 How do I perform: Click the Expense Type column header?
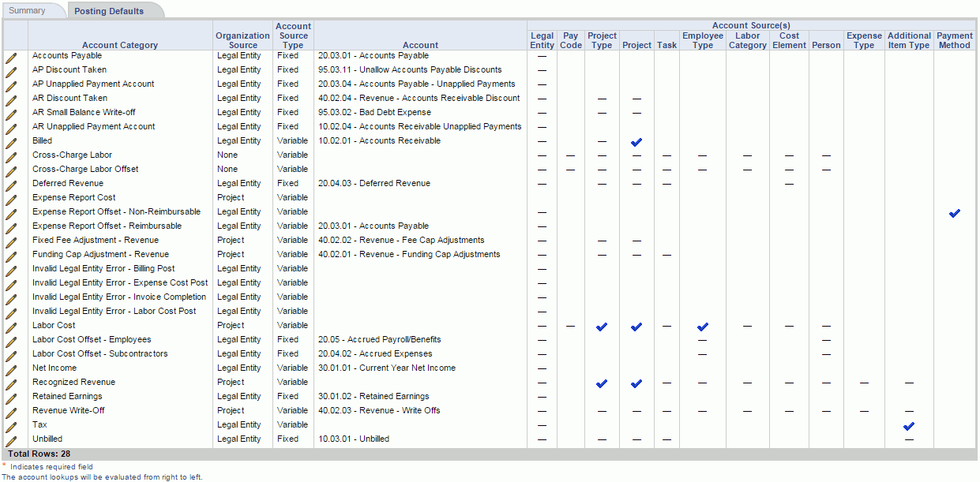(x=864, y=40)
